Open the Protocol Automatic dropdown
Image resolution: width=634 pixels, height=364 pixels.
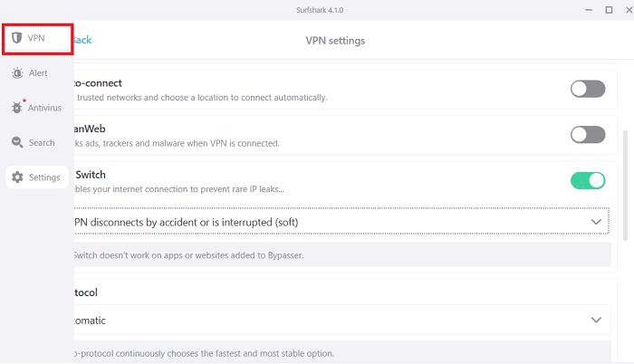point(335,320)
